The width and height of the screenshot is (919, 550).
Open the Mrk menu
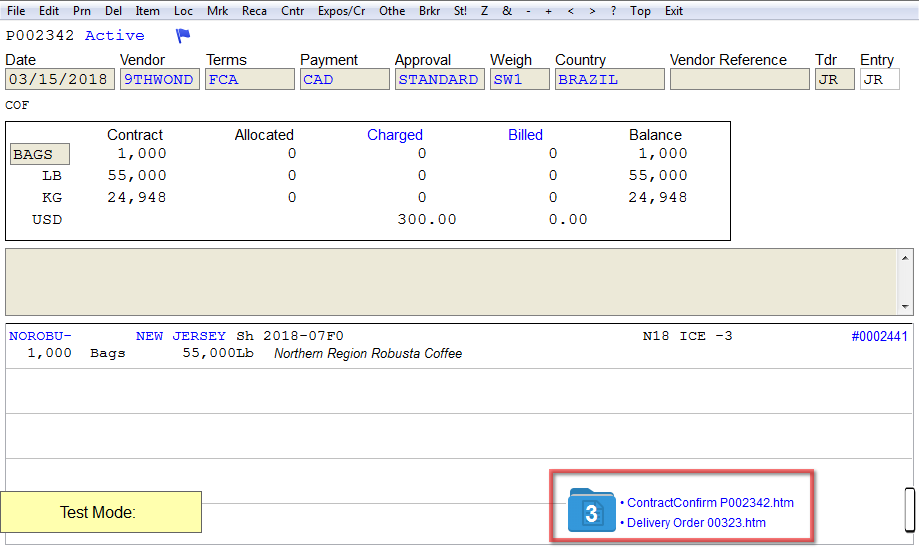[x=217, y=11]
